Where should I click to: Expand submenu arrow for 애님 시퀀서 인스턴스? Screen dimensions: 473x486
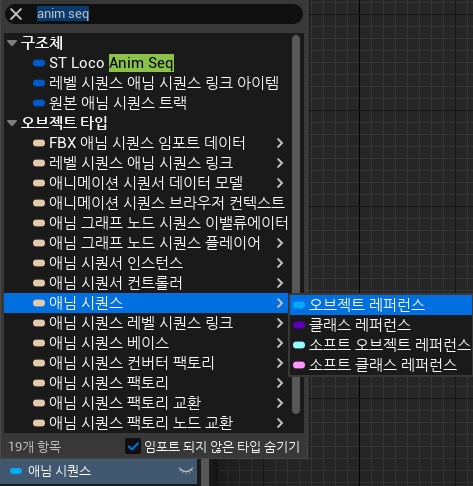click(x=280, y=263)
